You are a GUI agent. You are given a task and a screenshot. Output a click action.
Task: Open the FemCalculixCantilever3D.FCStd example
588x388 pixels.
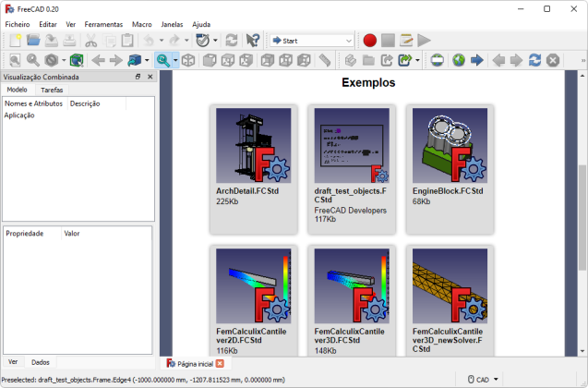coord(352,301)
